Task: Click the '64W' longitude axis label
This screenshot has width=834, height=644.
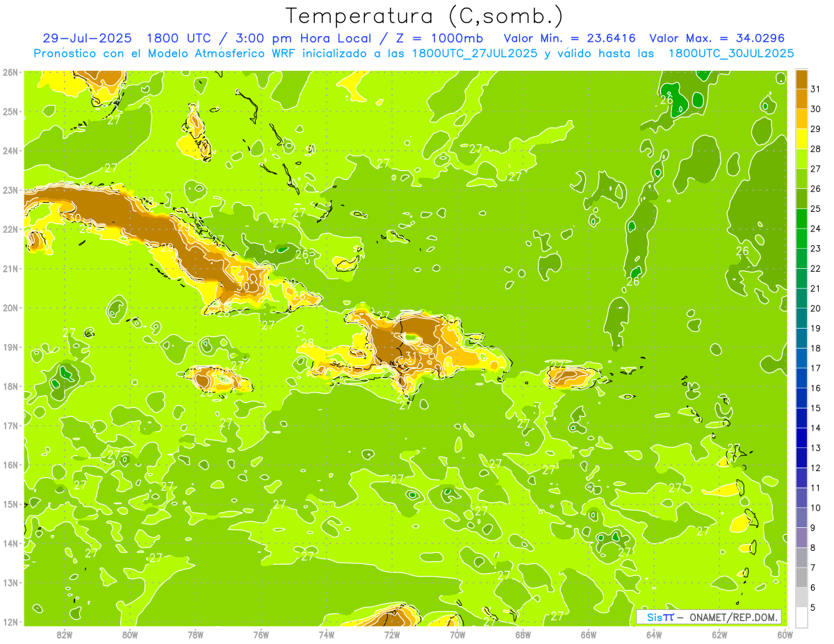Action: 654,634
